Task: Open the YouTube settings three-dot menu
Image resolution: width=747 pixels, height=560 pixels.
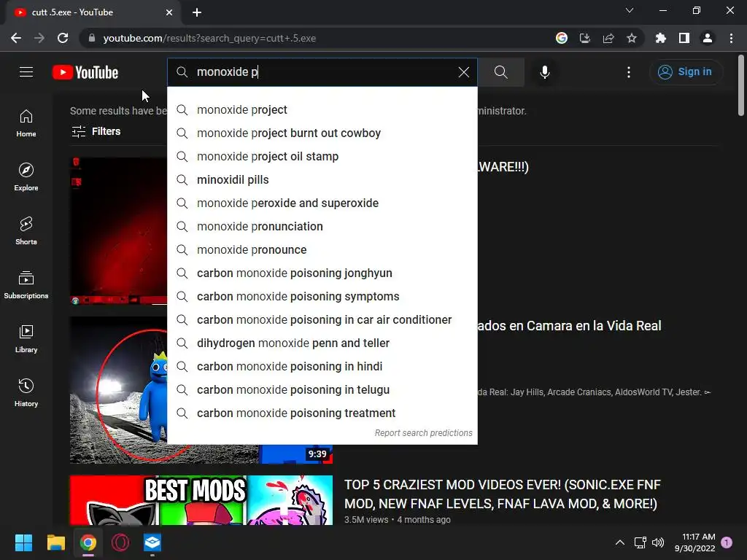Action: [628, 72]
